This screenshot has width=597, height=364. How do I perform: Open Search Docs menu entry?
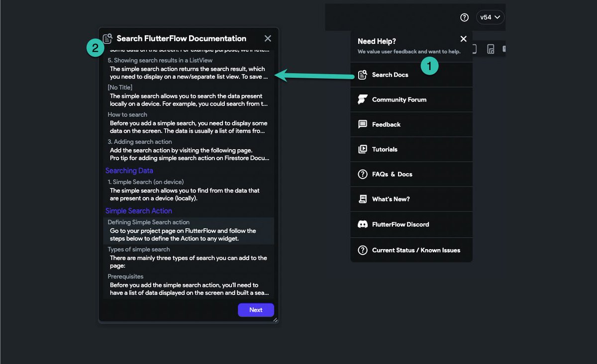pos(411,75)
